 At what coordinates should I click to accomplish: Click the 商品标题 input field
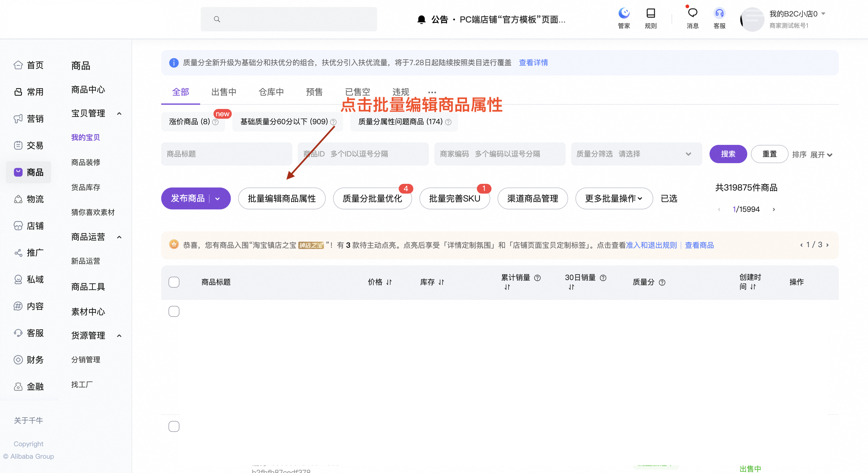click(x=227, y=154)
